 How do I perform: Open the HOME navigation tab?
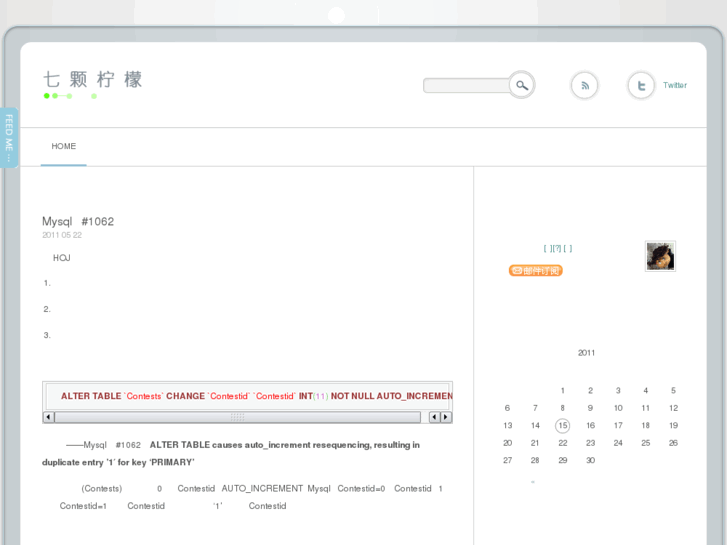point(64,147)
